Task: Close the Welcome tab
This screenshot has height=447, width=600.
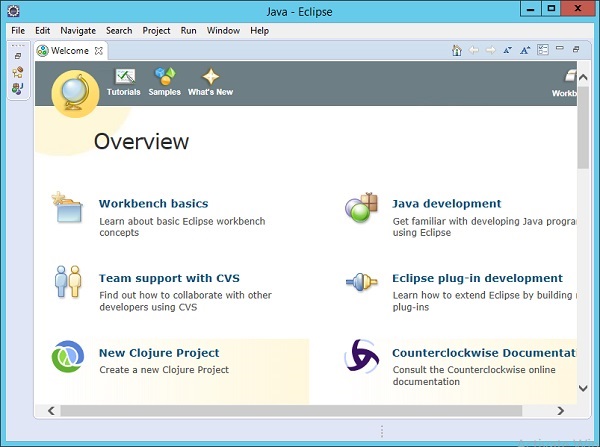Action: coord(99,51)
